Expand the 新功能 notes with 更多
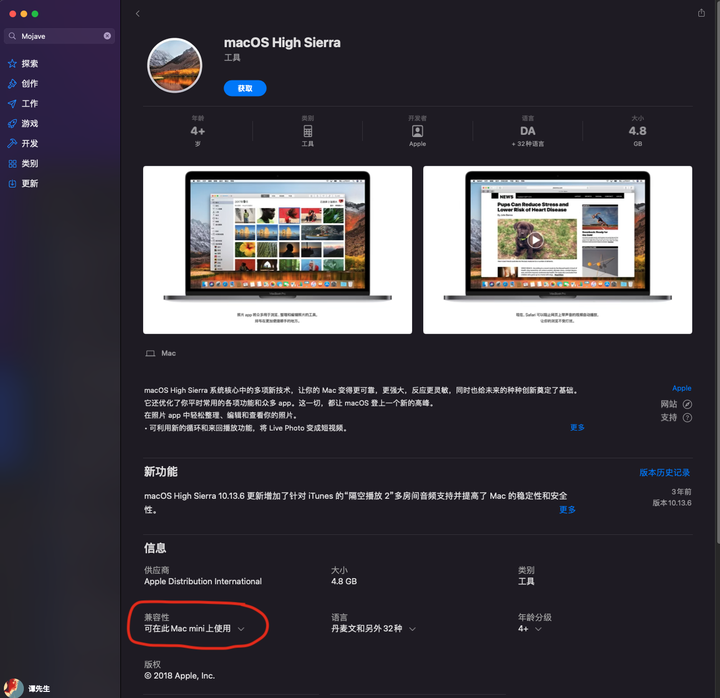Image resolution: width=720 pixels, height=698 pixels. coord(567,510)
